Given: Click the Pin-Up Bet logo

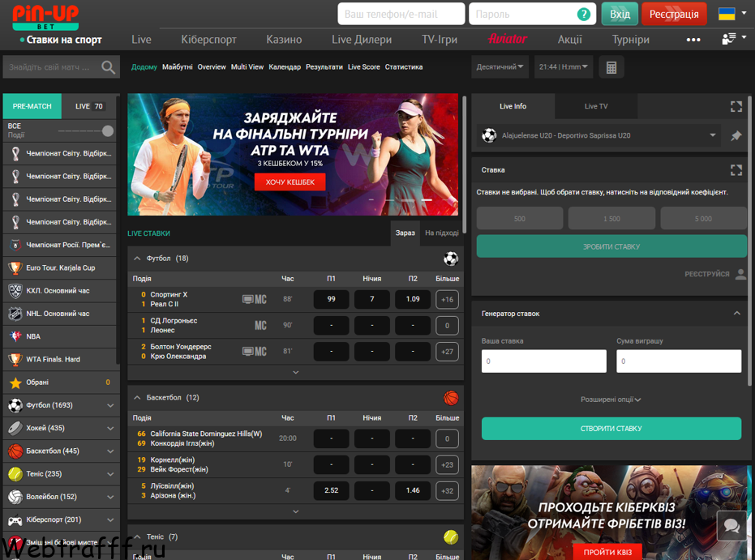Looking at the screenshot, I should 45,17.
